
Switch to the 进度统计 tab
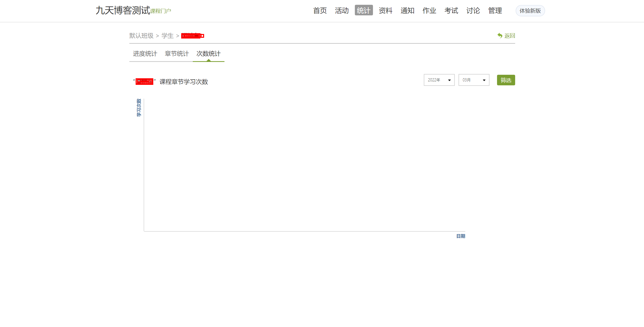(144, 54)
